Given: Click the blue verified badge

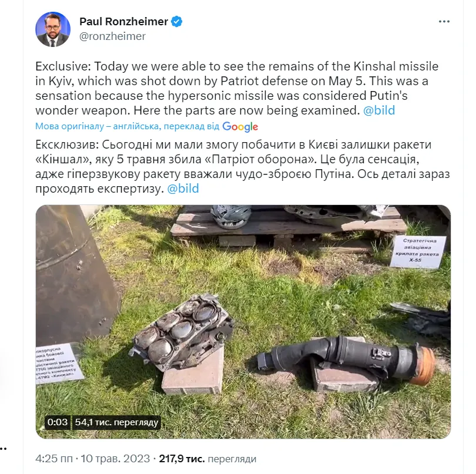Looking at the screenshot, I should click(x=177, y=22).
